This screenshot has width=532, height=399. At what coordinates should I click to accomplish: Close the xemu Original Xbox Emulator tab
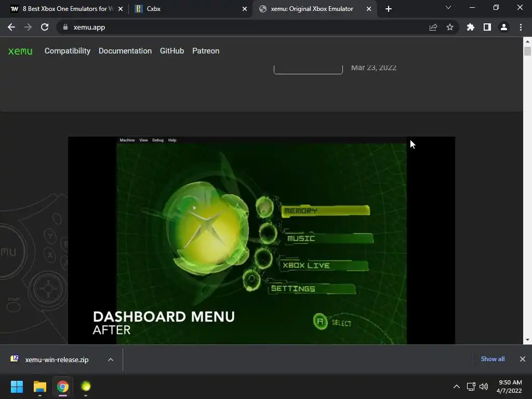click(369, 9)
